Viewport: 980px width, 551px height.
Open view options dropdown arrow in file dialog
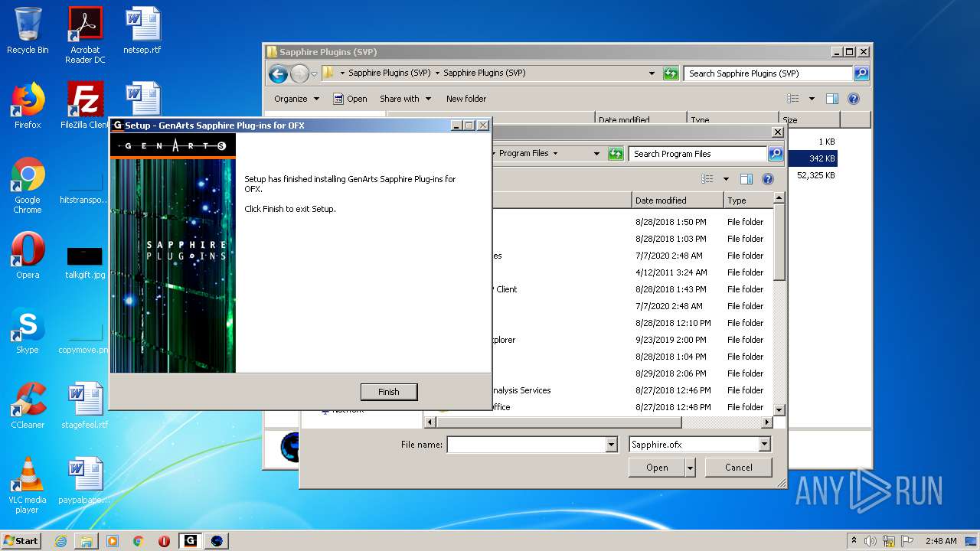click(x=726, y=179)
